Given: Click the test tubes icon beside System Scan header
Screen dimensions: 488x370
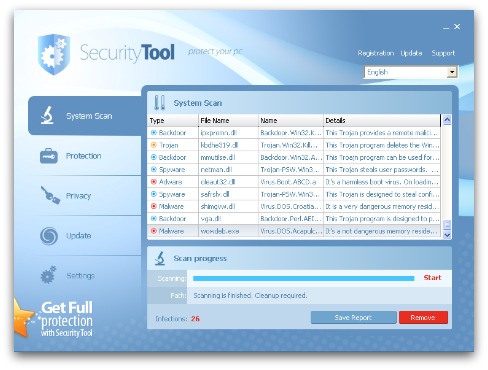Looking at the screenshot, I should [160, 103].
